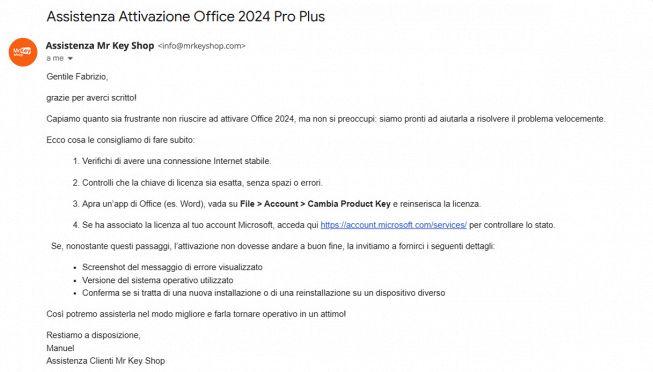Viewport: 653px width, 372px height.
Task: Click the bold text 'File > Account > Cambia Product Key'
Action: pos(315,204)
